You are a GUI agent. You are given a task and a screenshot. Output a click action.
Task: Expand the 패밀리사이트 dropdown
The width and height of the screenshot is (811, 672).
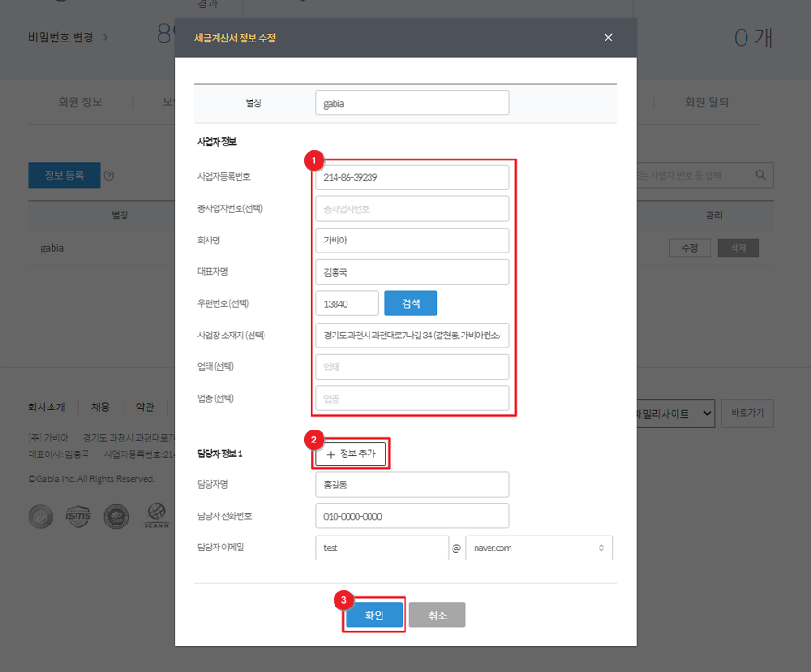point(673,414)
